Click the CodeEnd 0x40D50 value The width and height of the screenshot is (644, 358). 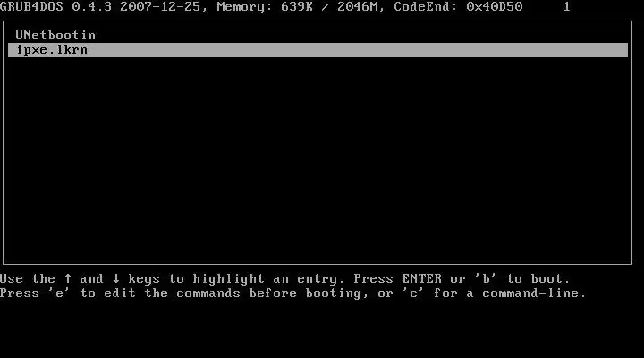tap(495, 6)
